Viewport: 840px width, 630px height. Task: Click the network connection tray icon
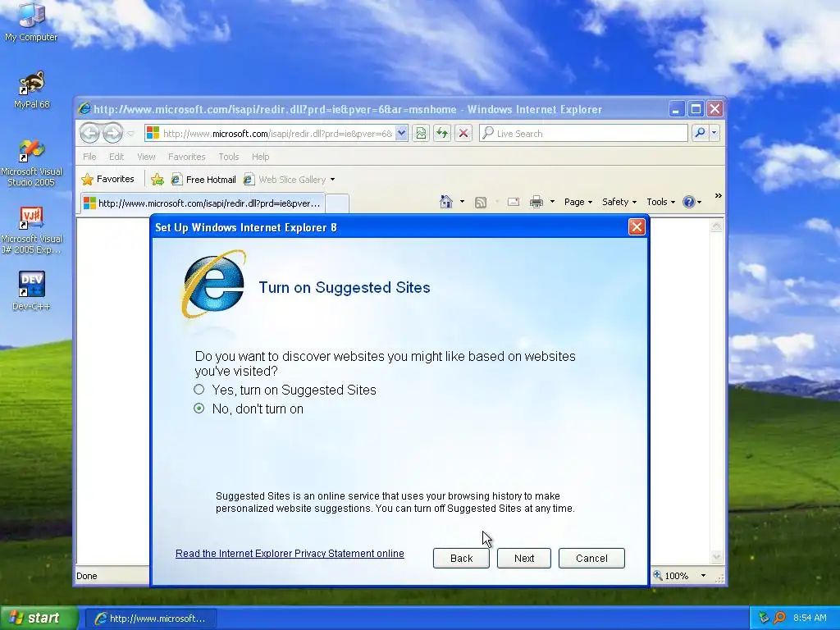click(x=764, y=618)
